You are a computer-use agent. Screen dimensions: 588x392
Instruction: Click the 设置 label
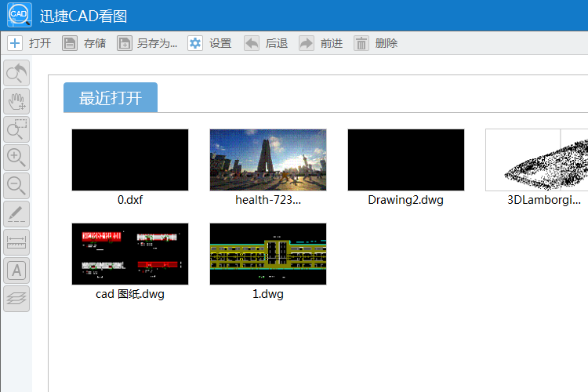220,43
